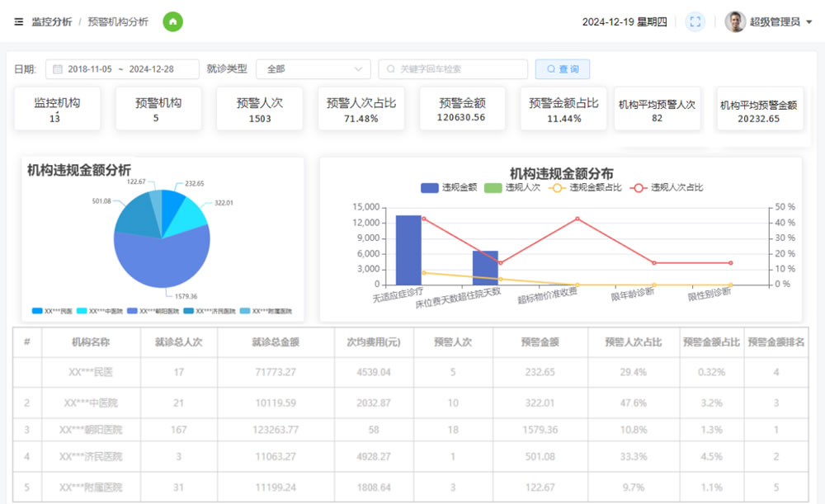Sort by the 预警金额排名 column header
The width and height of the screenshot is (825, 504).
(x=776, y=342)
